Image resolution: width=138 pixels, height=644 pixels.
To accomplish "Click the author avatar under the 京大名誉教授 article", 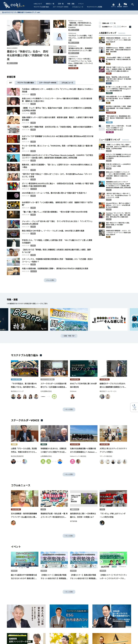I will click(13, 523).
